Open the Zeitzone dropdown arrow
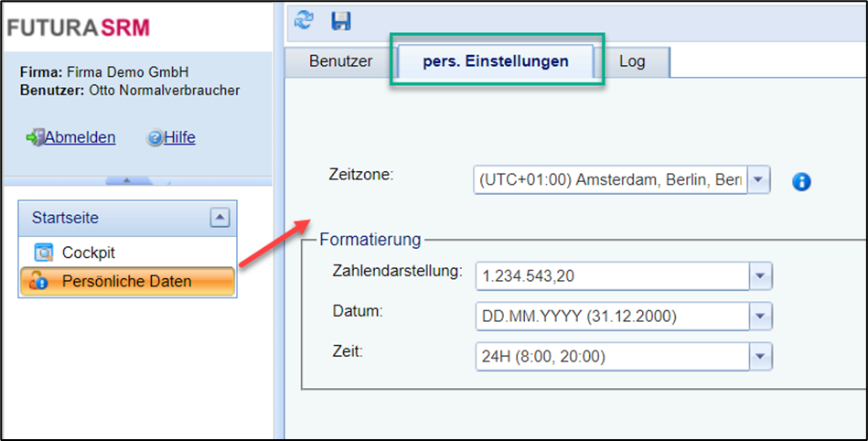Image resolution: width=868 pixels, height=441 pixels. (x=760, y=179)
